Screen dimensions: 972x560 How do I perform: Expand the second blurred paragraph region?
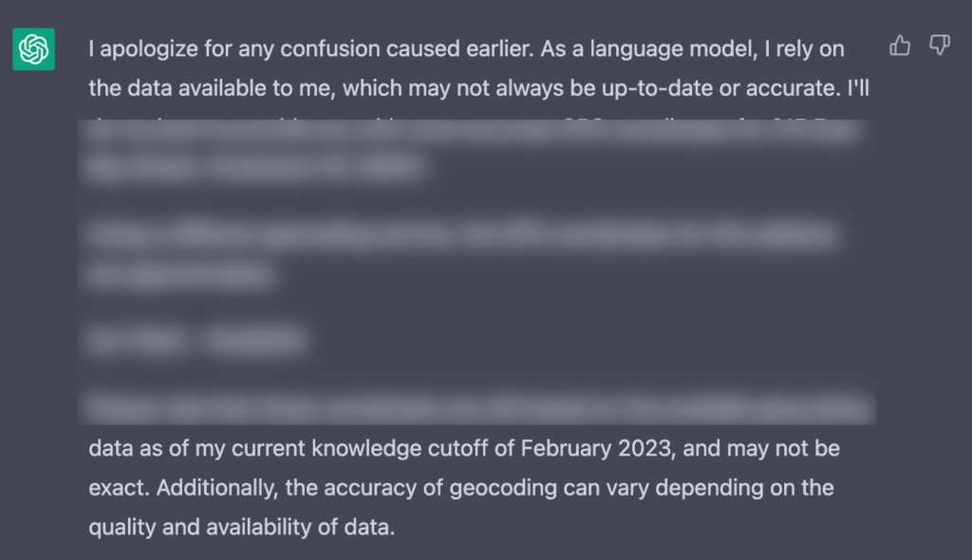pyautogui.click(x=465, y=252)
